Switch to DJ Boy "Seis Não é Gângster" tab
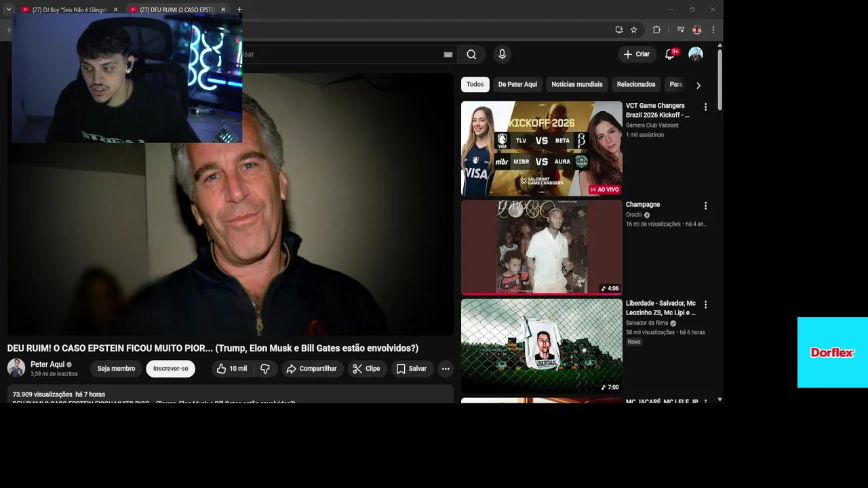The height and width of the screenshot is (488, 868). (70, 9)
